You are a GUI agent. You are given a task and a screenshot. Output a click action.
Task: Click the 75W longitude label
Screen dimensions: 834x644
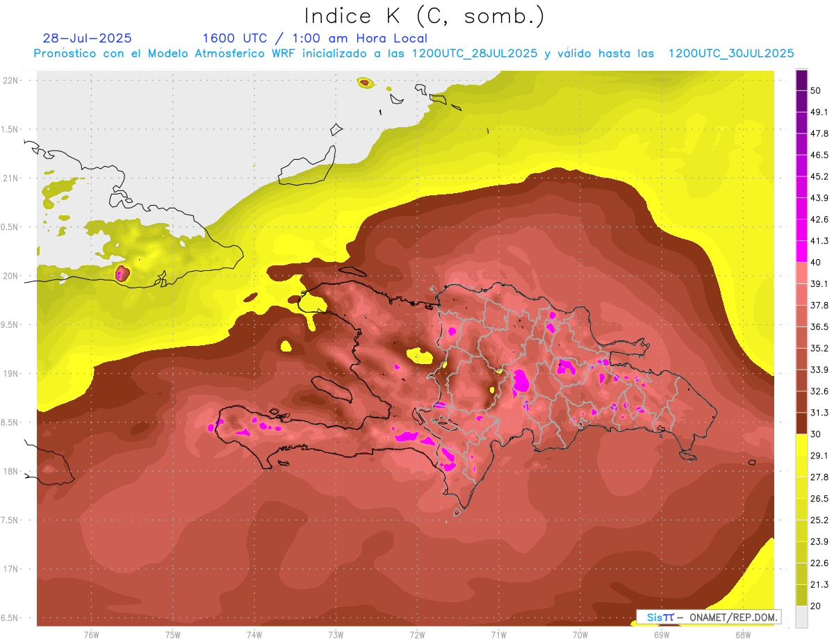[x=172, y=634]
